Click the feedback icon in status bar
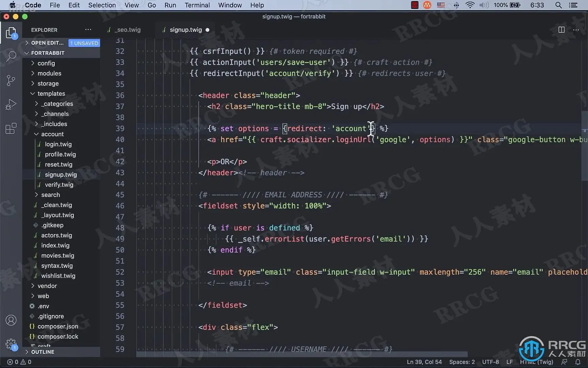The image size is (588, 368). [x=564, y=362]
